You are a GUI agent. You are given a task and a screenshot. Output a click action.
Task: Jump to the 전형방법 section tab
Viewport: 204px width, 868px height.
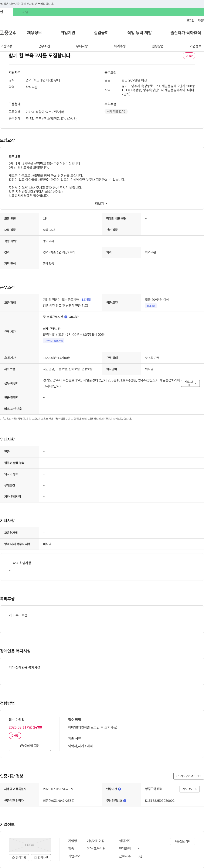[157, 46]
